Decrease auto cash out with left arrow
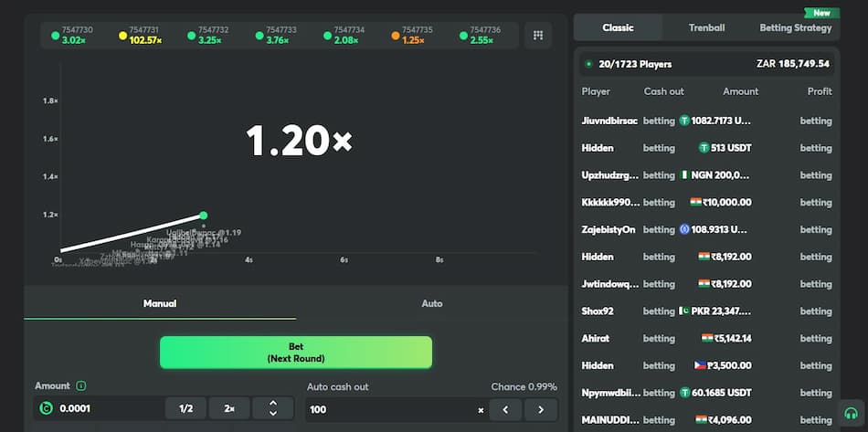 505,410
